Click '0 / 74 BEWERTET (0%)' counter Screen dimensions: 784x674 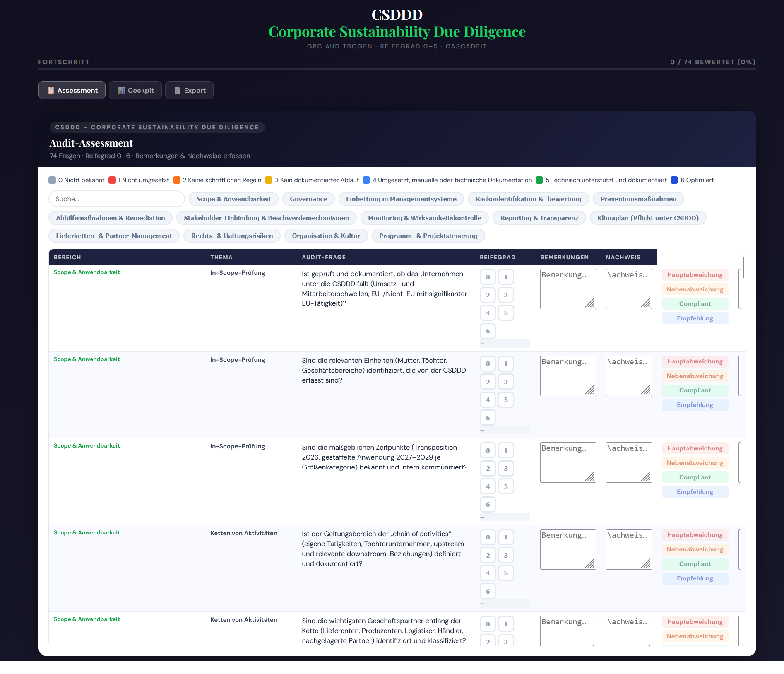[x=713, y=62]
